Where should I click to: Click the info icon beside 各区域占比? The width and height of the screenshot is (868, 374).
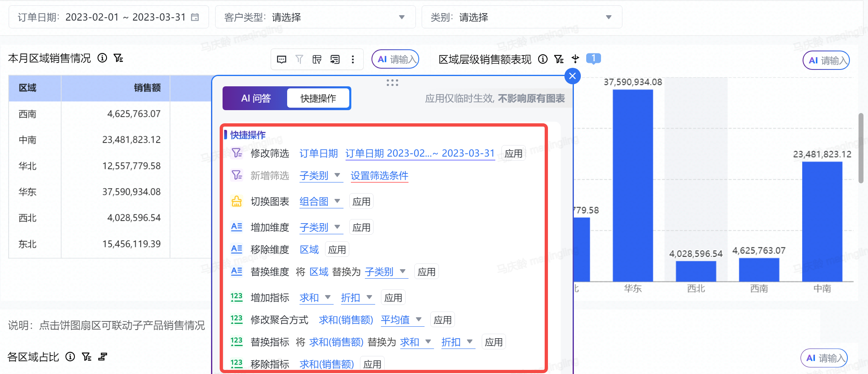pyautogui.click(x=70, y=356)
